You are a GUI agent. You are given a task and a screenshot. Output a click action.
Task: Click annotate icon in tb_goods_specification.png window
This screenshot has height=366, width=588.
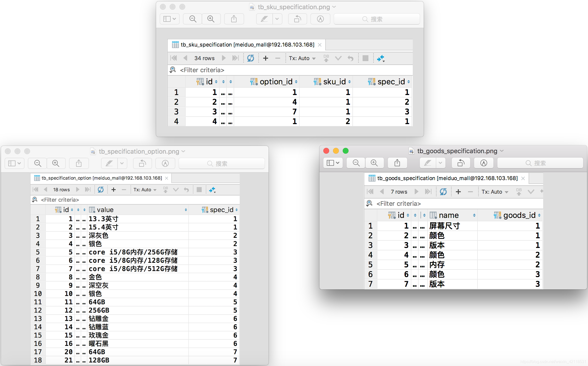484,163
